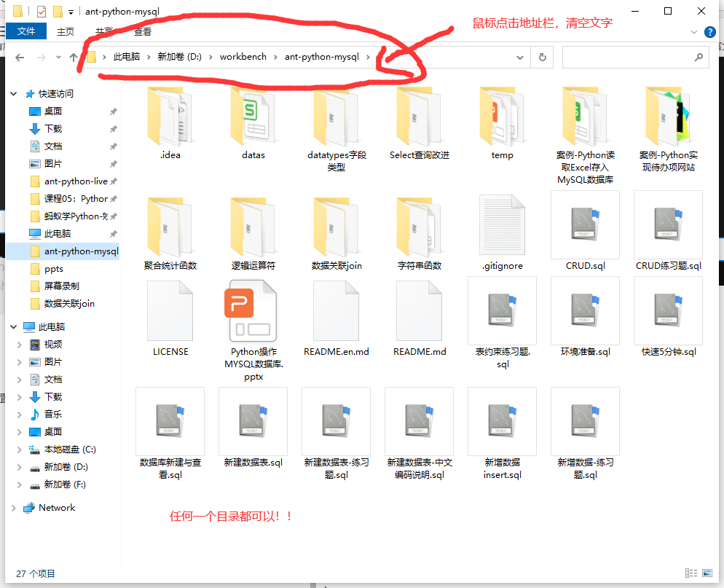Viewport: 724px width, 588px height.
Task: Expand 视频 under 此电脑
Action: click(20, 345)
